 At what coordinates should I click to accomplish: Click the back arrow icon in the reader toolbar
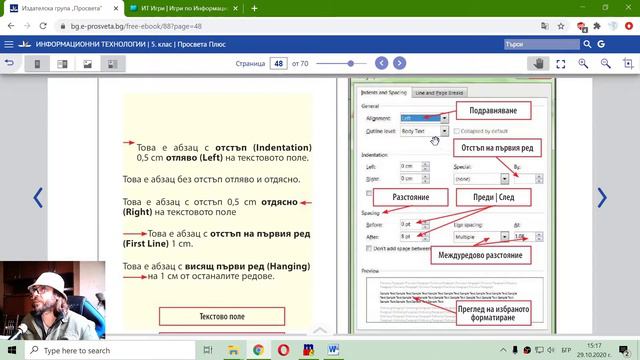(9, 63)
